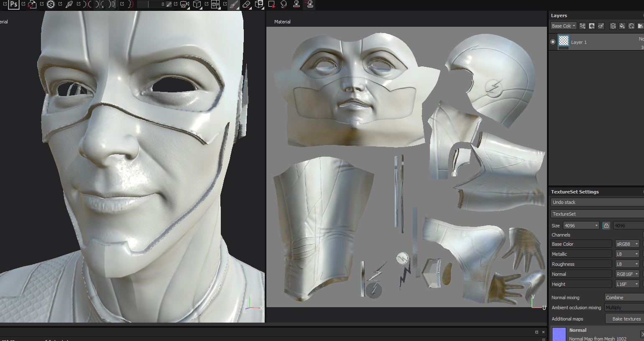The width and height of the screenshot is (644, 341).
Task: Open the Size 4096 dropdown
Action: [x=581, y=225]
